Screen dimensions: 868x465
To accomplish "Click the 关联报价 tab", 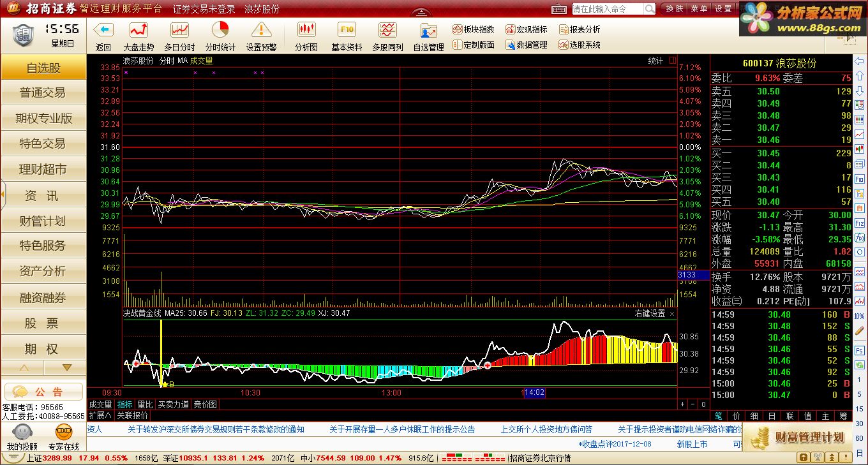I will point(132,415).
